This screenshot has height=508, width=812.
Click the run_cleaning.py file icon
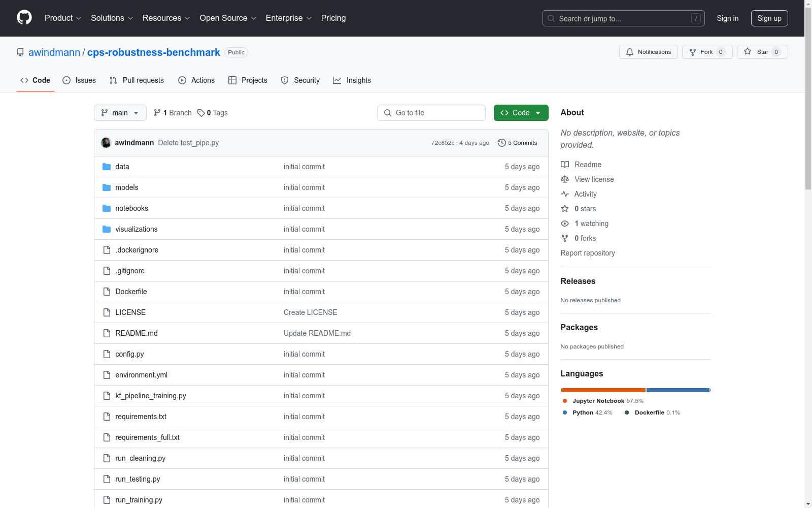pyautogui.click(x=107, y=458)
